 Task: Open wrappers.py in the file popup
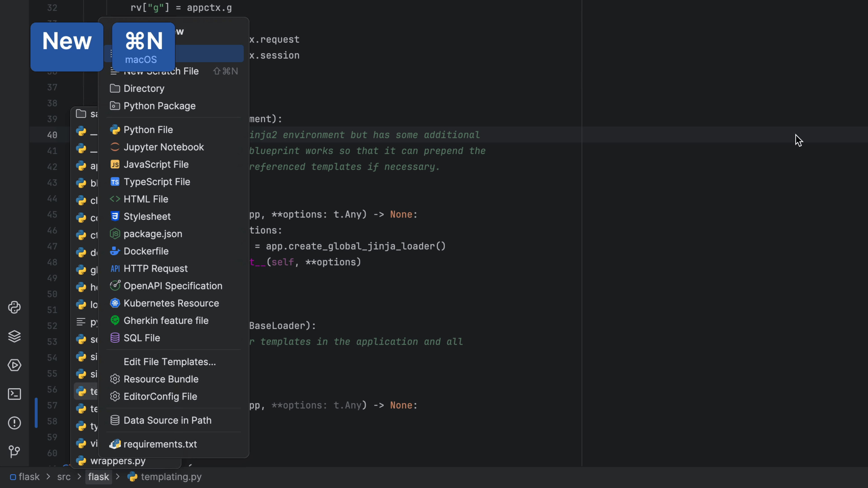(118, 461)
